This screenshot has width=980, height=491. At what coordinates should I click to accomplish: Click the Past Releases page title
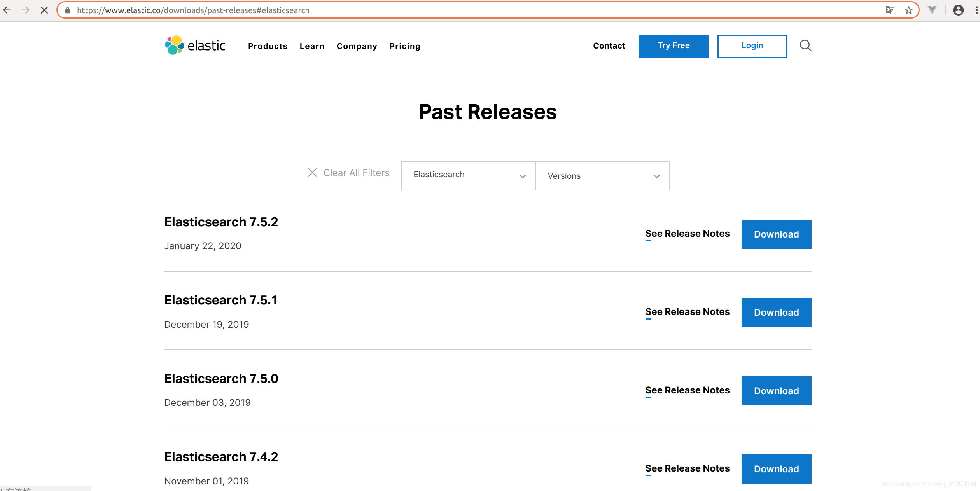[488, 112]
